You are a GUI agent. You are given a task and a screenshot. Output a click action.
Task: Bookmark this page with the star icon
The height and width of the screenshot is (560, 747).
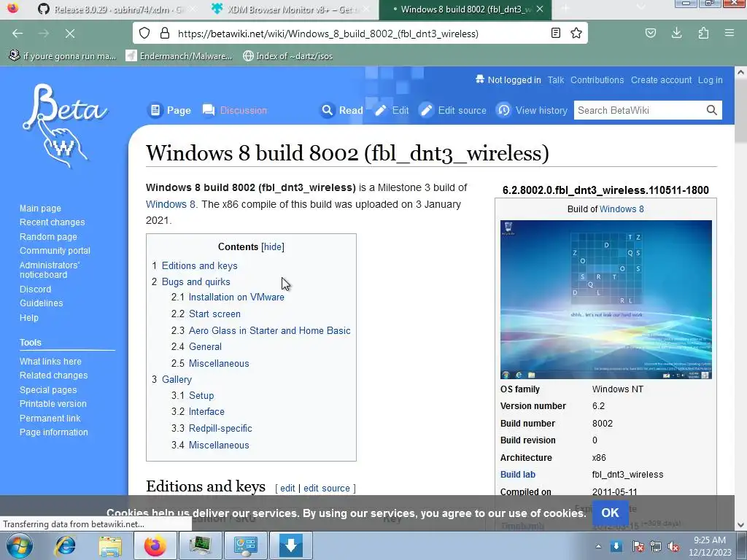(576, 33)
